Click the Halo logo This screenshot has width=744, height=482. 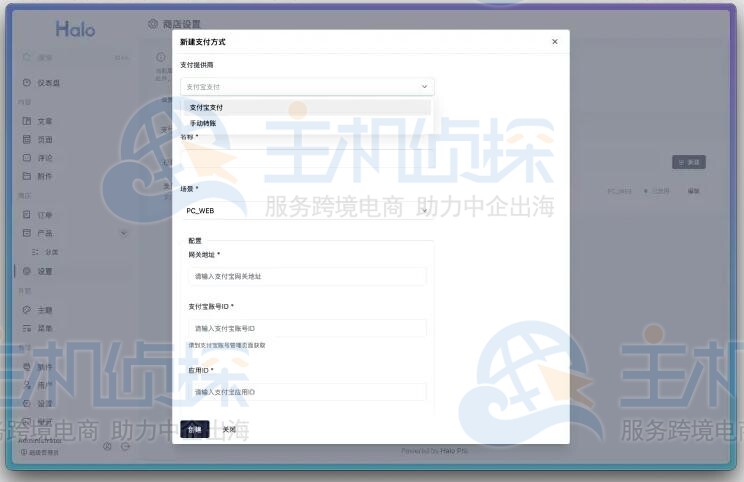[x=75, y=29]
